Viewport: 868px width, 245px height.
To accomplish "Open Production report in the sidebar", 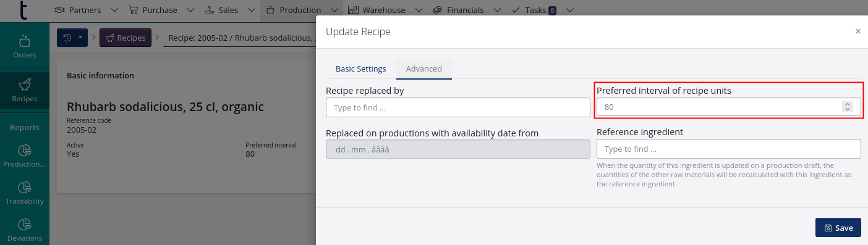I will [25, 156].
